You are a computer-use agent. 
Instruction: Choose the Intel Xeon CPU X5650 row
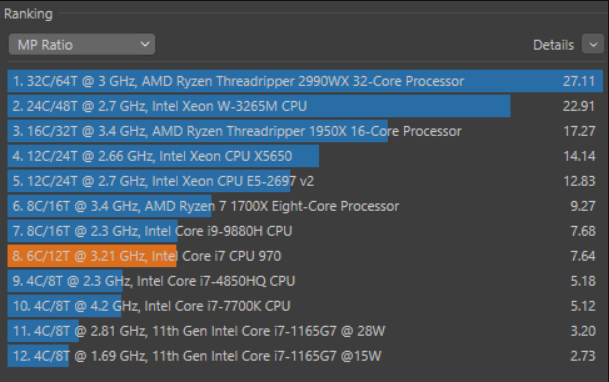[305, 156]
